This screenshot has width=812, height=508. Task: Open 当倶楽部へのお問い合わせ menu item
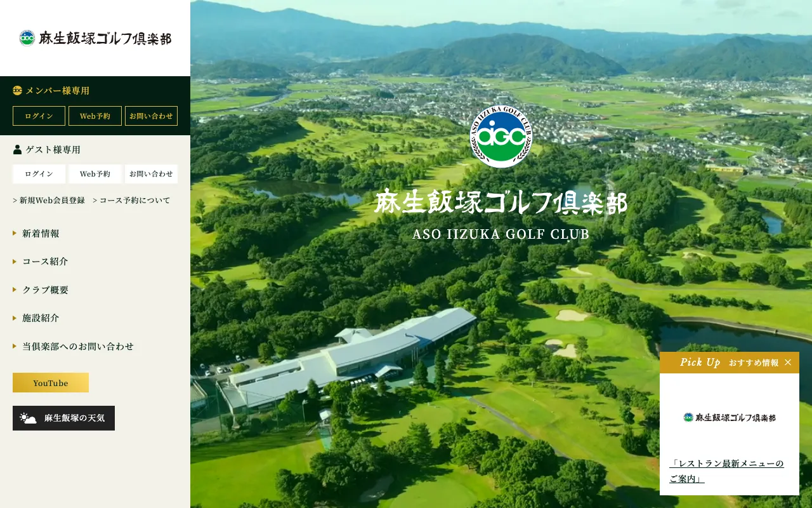click(x=78, y=346)
